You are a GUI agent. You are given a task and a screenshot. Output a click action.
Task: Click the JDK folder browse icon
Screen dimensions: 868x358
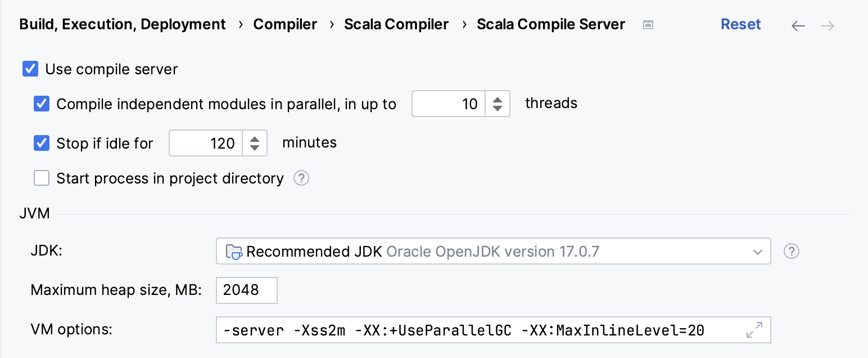pyautogui.click(x=234, y=251)
